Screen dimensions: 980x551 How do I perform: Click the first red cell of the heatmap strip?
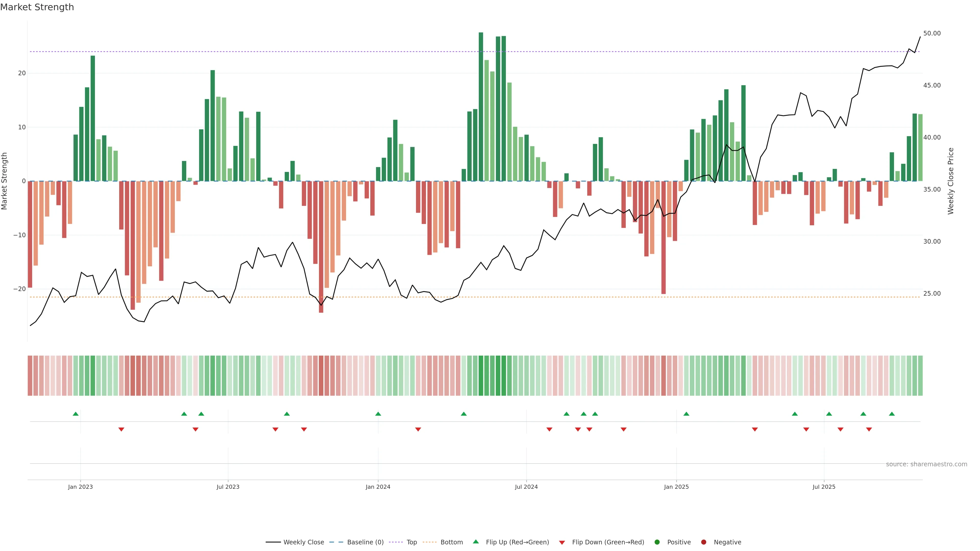tap(30, 375)
